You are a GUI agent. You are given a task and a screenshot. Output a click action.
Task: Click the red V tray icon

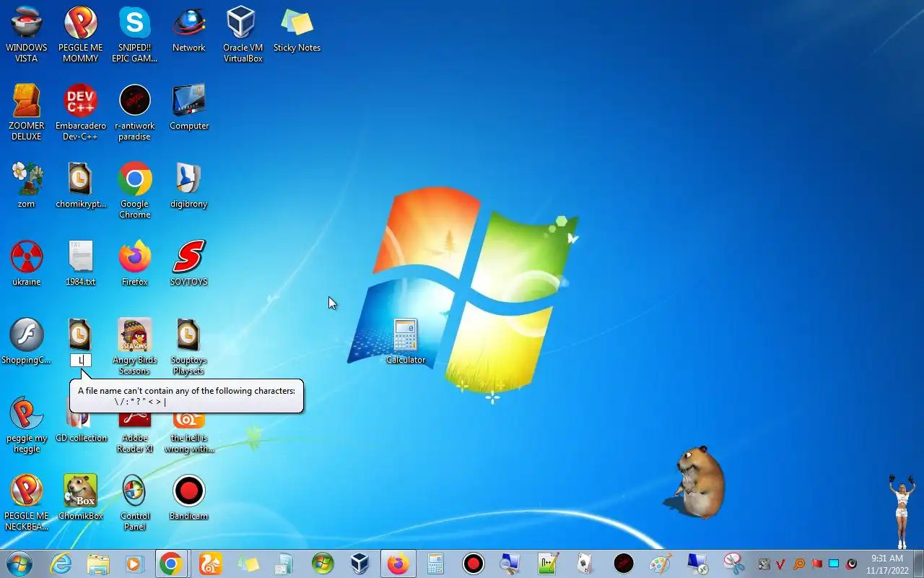tap(781, 564)
